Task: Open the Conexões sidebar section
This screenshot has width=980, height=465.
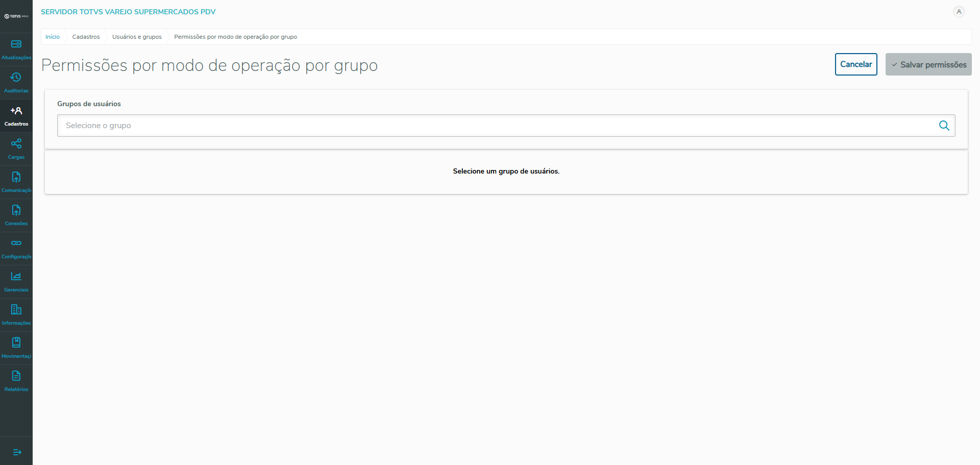Action: (x=16, y=215)
